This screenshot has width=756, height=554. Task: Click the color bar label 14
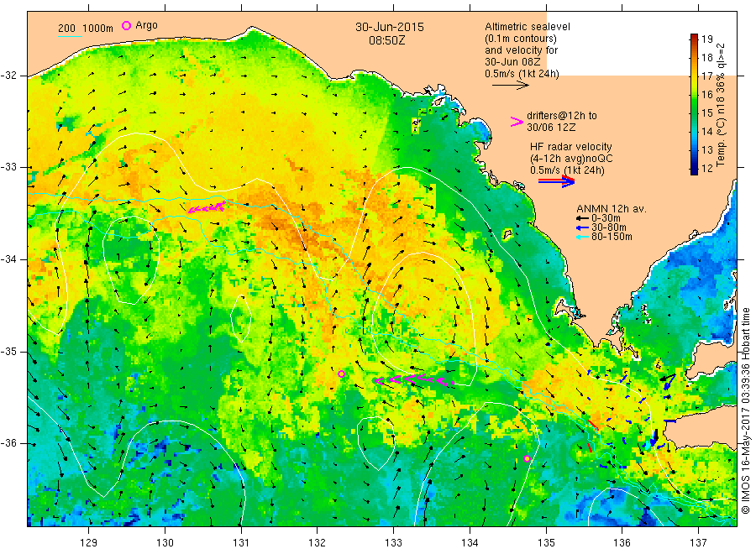pyautogui.click(x=706, y=132)
